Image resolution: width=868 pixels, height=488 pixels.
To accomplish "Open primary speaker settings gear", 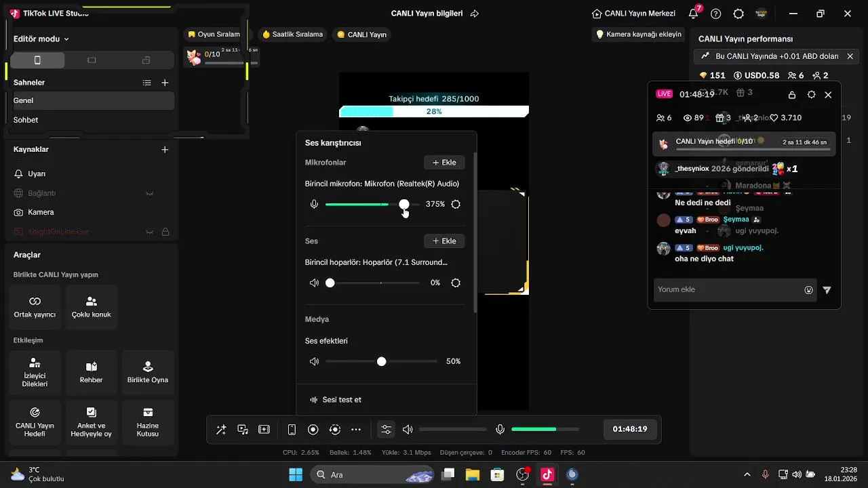I will click(456, 283).
